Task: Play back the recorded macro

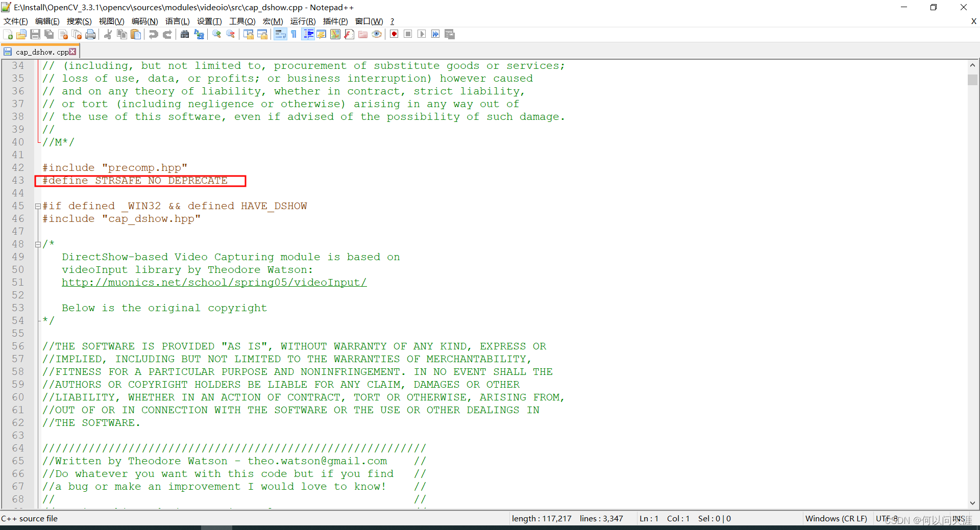Action: coord(422,34)
